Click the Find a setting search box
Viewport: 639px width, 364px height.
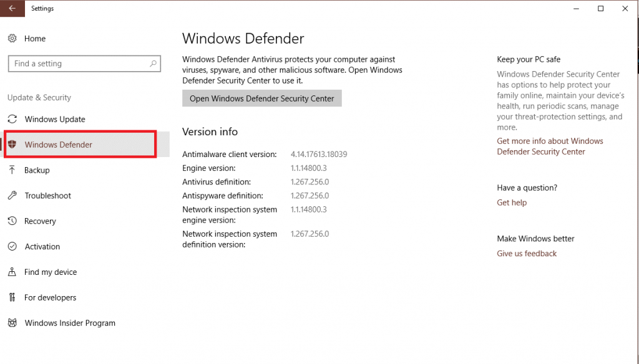point(84,64)
